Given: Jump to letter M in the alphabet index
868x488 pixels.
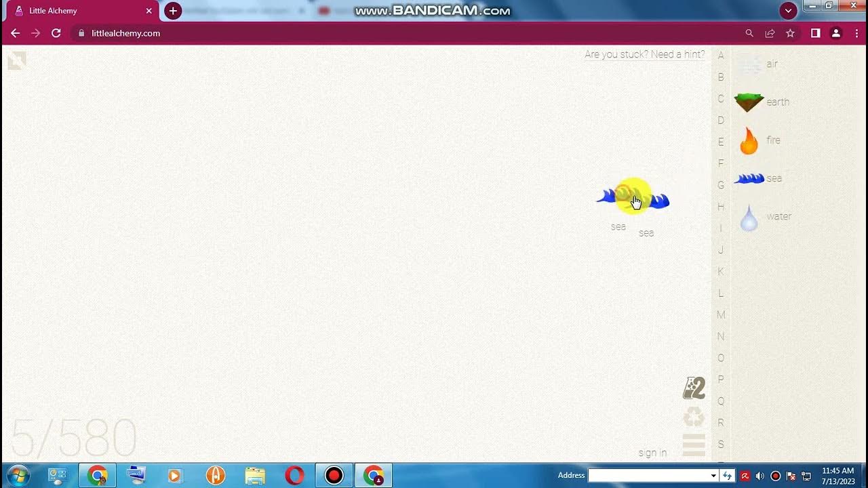Looking at the screenshot, I should pos(721,314).
